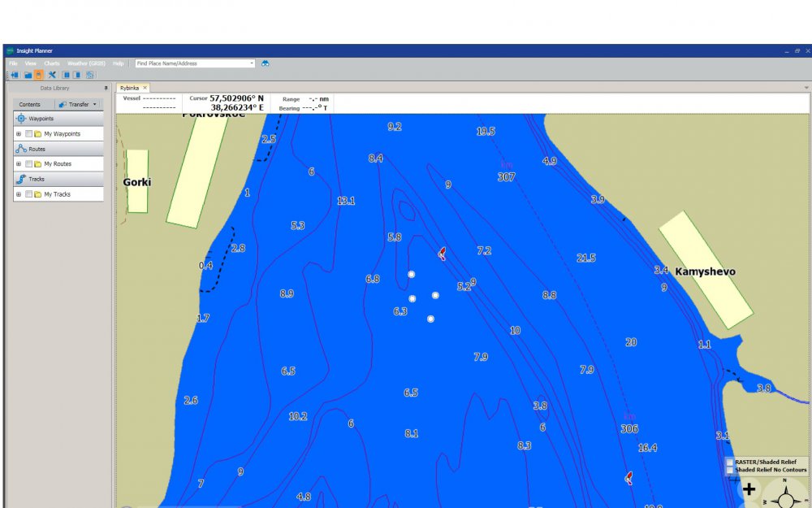Click the orange highlighted toolbar icon
812x508 pixels.
click(x=38, y=75)
